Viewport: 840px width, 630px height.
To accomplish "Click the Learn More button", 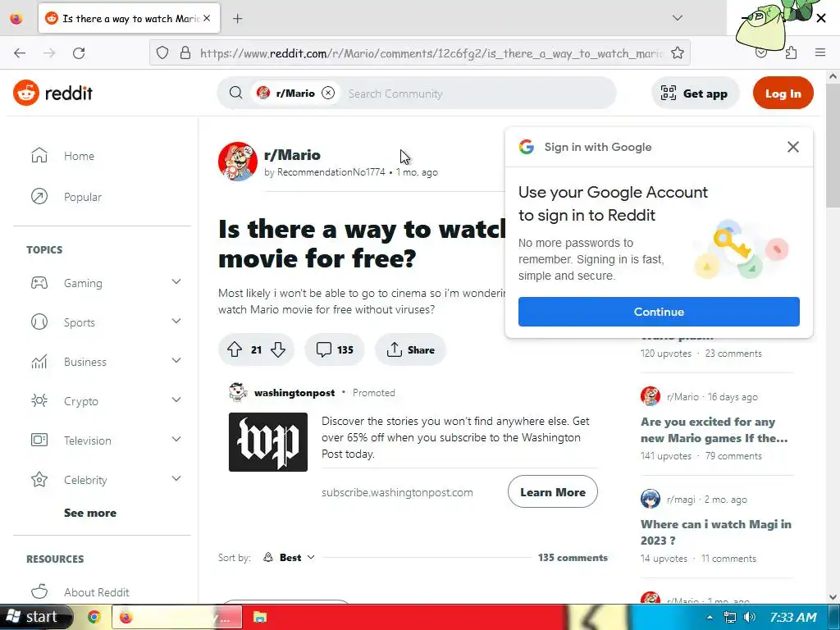I will tap(552, 492).
